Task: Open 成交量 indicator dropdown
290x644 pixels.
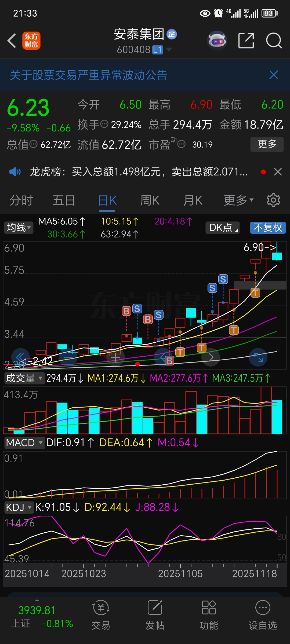Action: pyautogui.click(x=24, y=378)
